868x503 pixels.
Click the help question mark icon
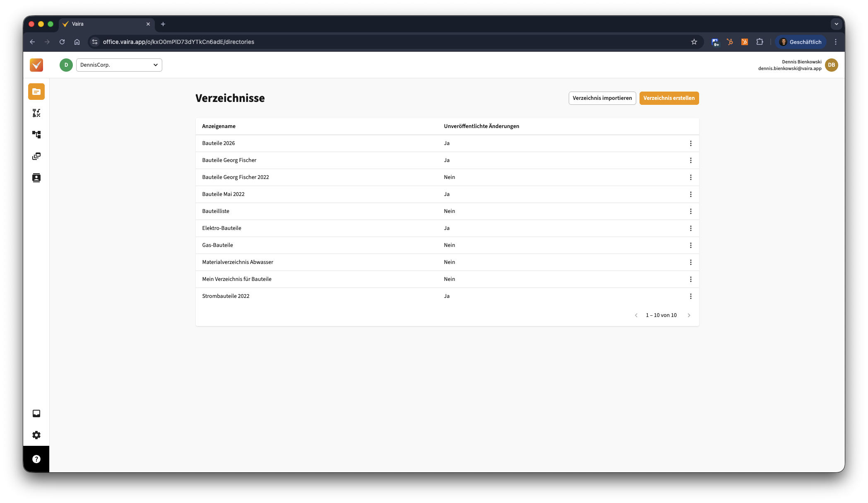tap(36, 459)
